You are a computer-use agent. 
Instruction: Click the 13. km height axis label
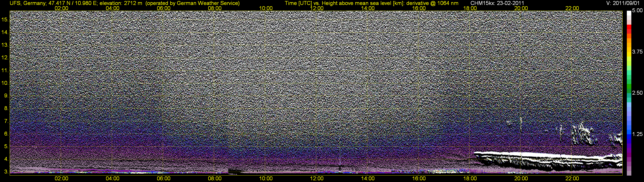point(5,45)
